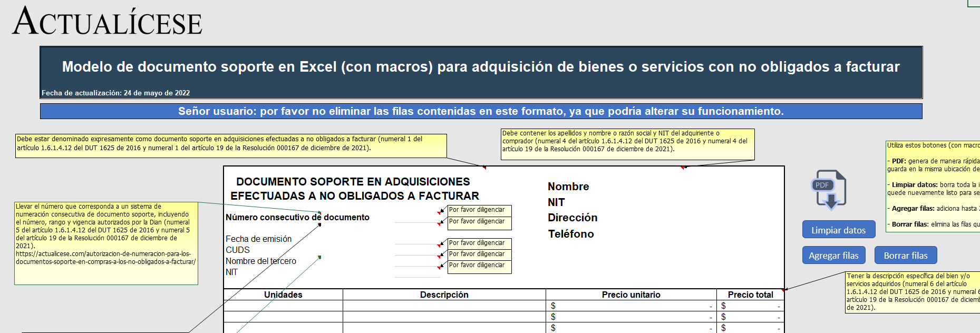Click the Agregar filas button

click(833, 255)
